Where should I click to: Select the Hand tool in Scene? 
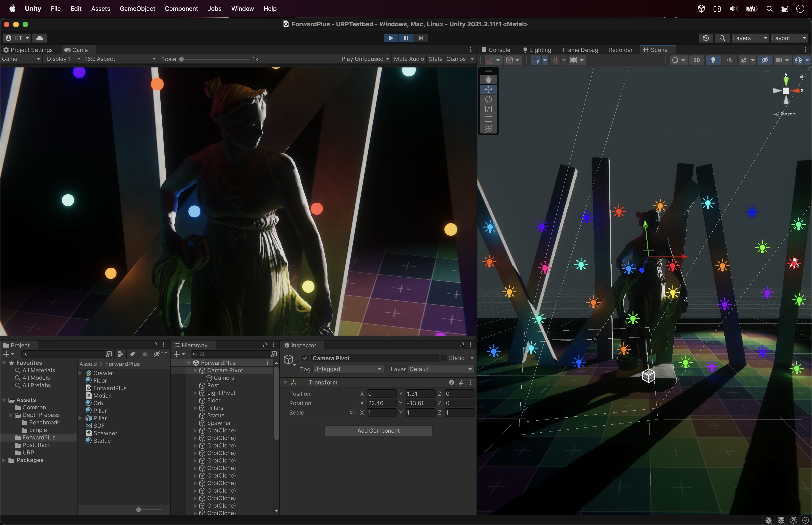coord(488,79)
